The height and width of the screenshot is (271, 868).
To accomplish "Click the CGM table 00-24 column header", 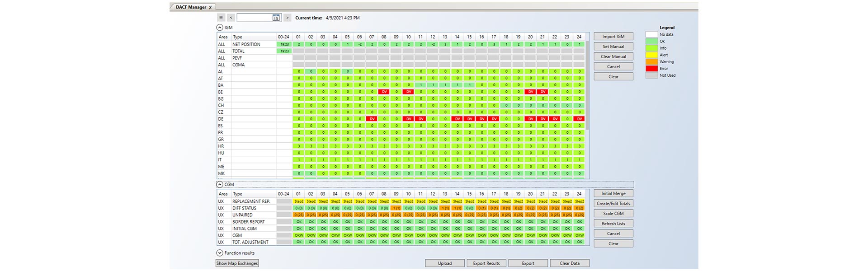I will click(284, 194).
